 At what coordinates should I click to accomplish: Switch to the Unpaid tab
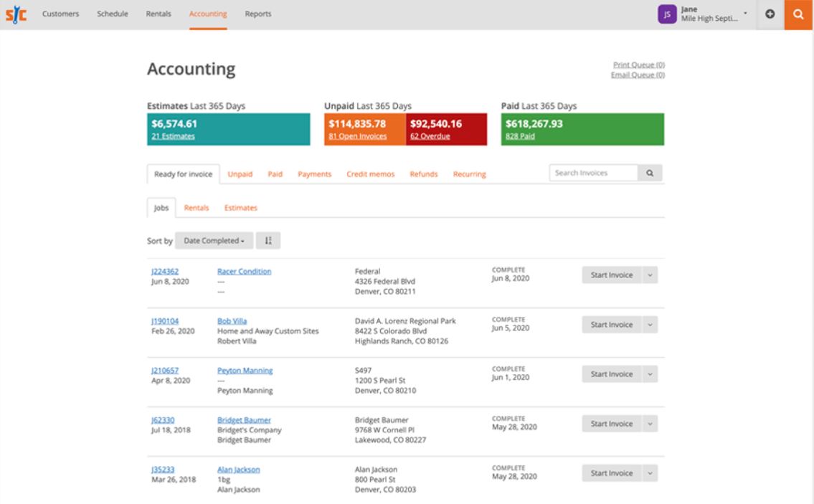click(240, 174)
